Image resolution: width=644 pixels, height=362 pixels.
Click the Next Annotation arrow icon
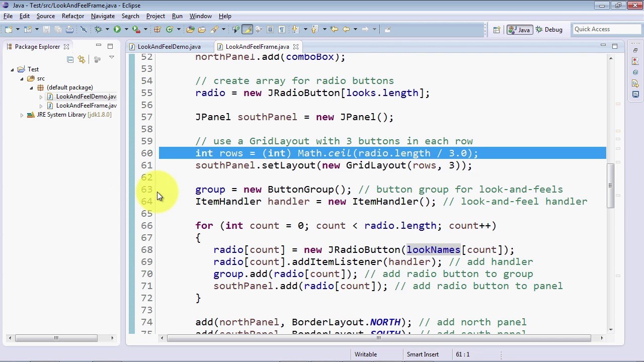pyautogui.click(x=295, y=29)
